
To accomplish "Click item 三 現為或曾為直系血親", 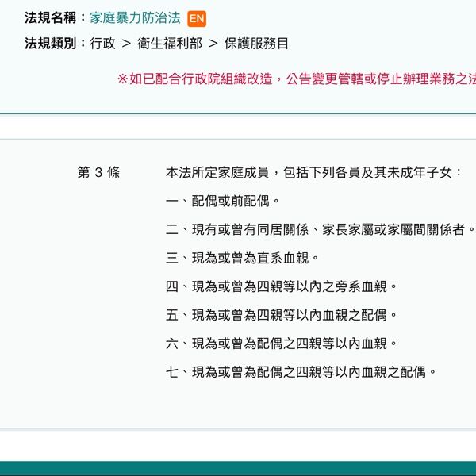I will [x=243, y=258].
